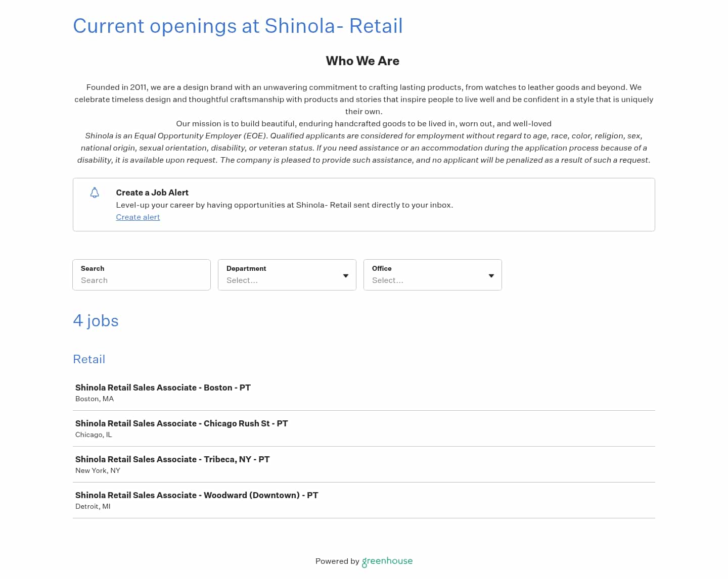The image size is (728, 579).
Task: Click the Office dropdown arrow
Action: coord(491,276)
